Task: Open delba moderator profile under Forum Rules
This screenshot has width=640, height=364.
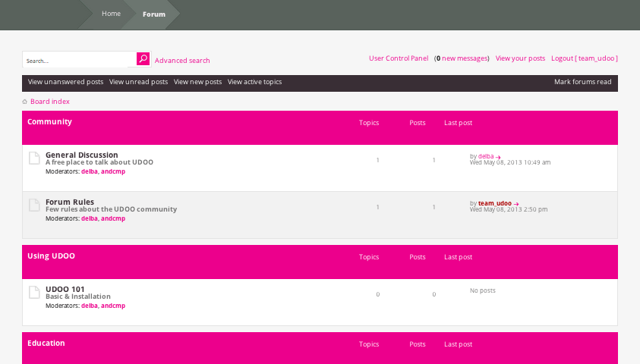Action: click(90, 218)
